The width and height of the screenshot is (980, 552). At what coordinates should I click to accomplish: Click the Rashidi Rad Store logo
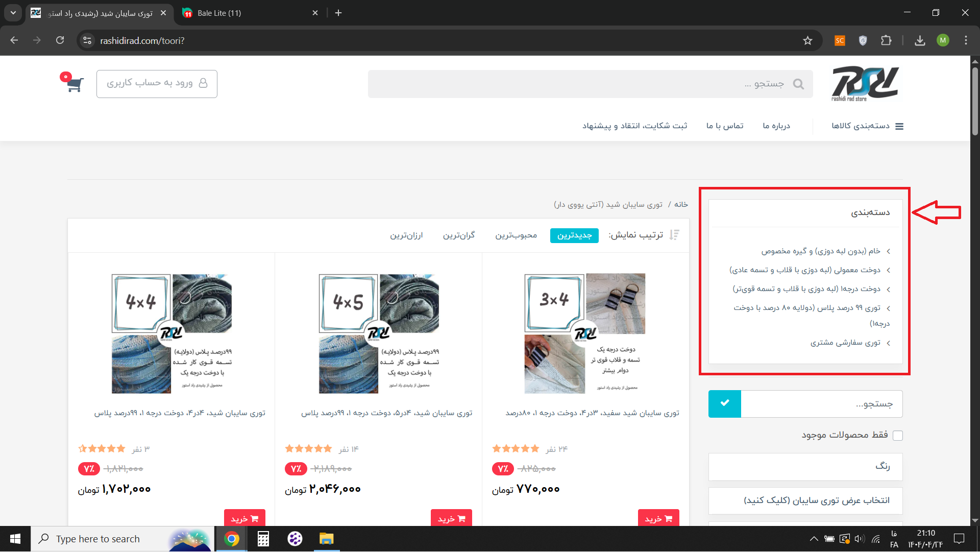pyautogui.click(x=865, y=84)
